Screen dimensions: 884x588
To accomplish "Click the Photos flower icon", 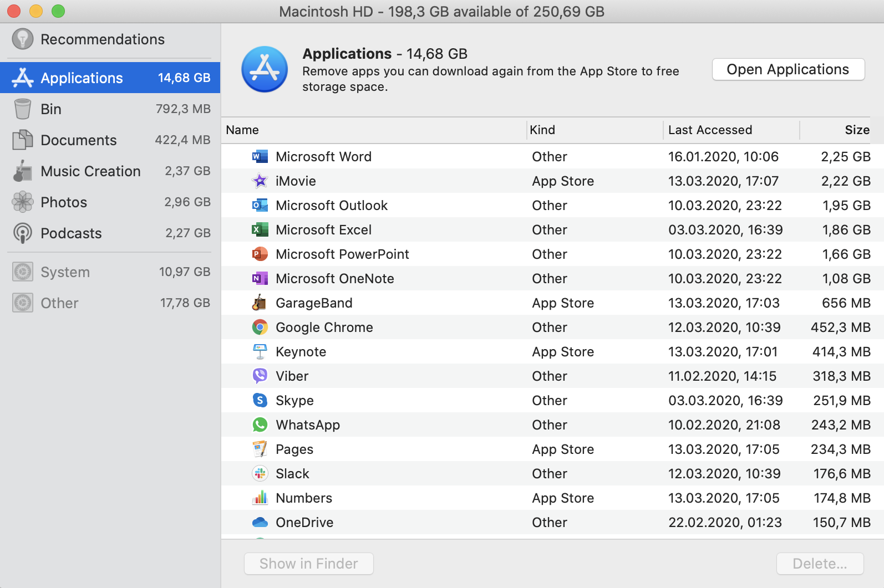I will [23, 202].
